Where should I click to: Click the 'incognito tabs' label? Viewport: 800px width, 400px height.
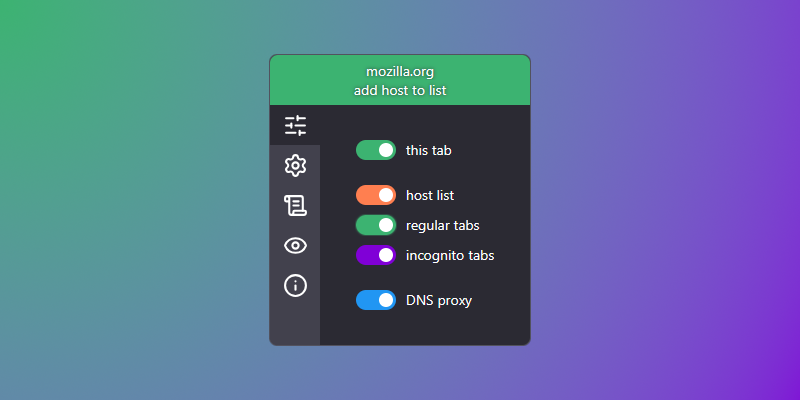coord(450,256)
